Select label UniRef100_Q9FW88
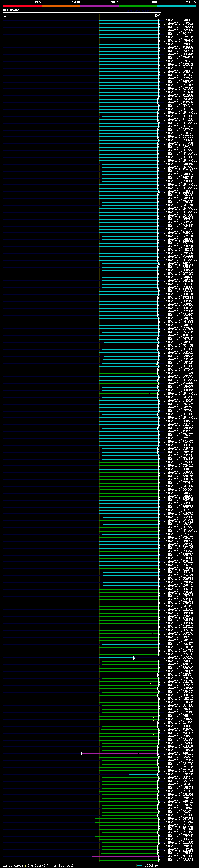199x868 pixels. point(178,99)
